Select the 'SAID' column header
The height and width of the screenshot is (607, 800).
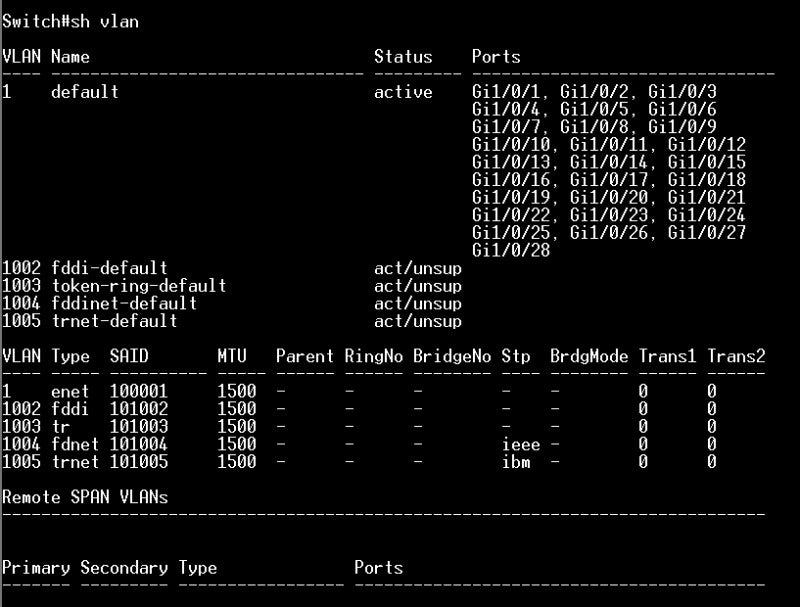click(129, 356)
